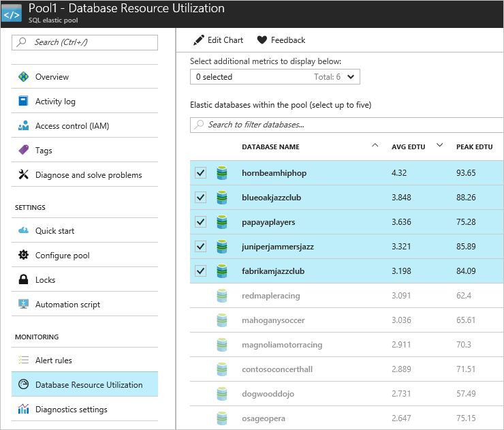The width and height of the screenshot is (504, 430).
Task: Click the blueoakjazzclub database icon
Action: tap(222, 197)
